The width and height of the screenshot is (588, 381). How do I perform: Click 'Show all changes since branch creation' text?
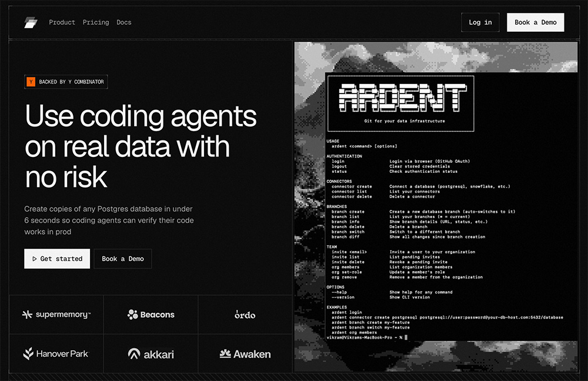(437, 237)
